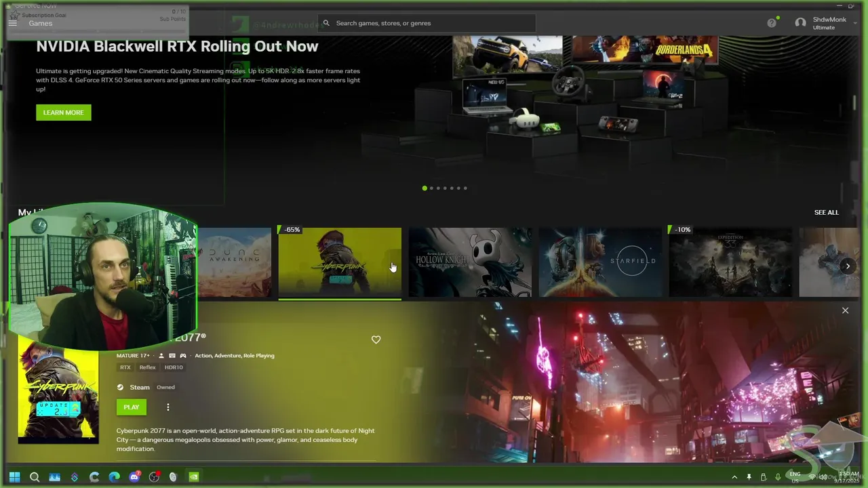Select the Dune Awakening tile
Image resolution: width=868 pixels, height=488 pixels.
(235, 262)
